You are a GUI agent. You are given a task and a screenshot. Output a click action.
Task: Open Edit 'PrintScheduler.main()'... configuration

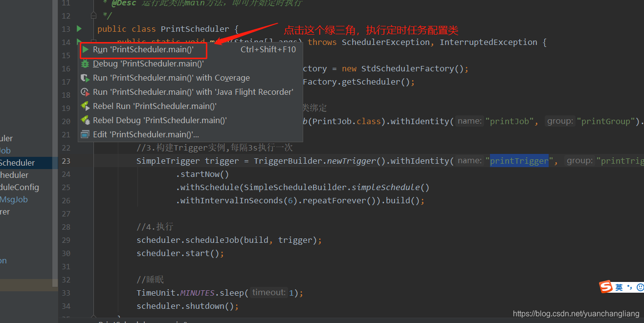190,134
